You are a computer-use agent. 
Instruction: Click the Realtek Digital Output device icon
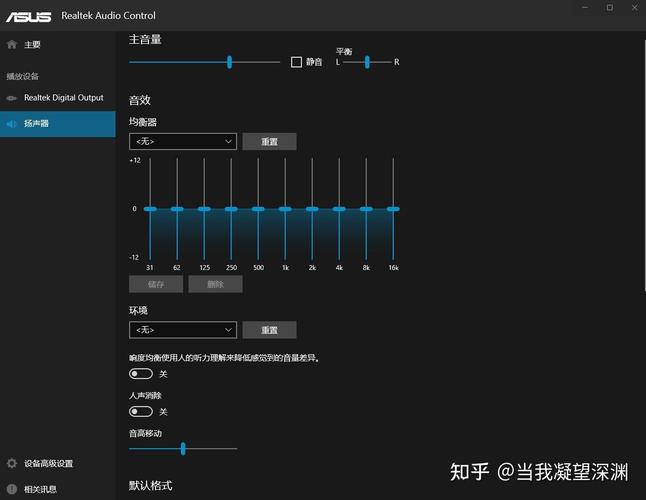[12, 98]
